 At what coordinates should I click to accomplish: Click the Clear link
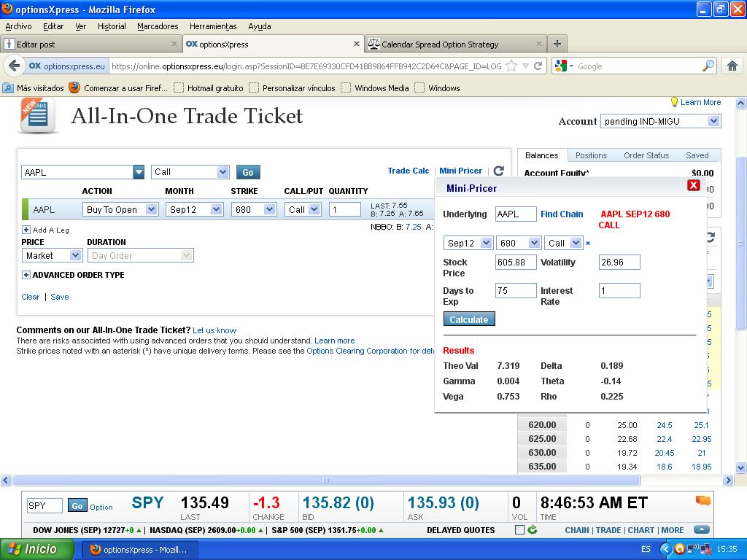(x=31, y=297)
